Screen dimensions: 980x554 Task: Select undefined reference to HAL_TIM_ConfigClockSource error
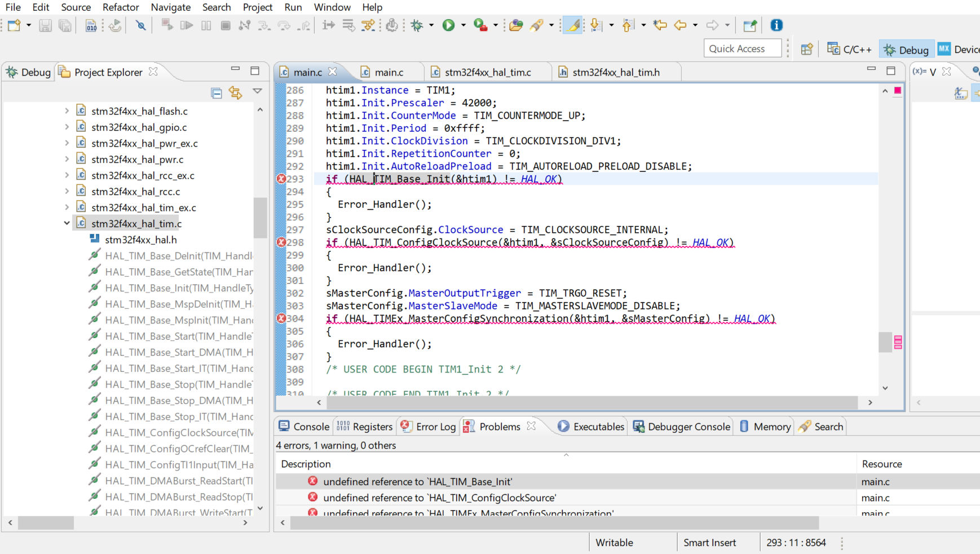point(440,498)
